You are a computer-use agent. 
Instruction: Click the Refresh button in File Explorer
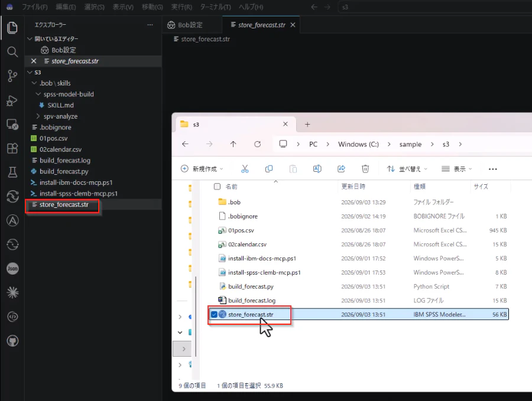click(258, 144)
